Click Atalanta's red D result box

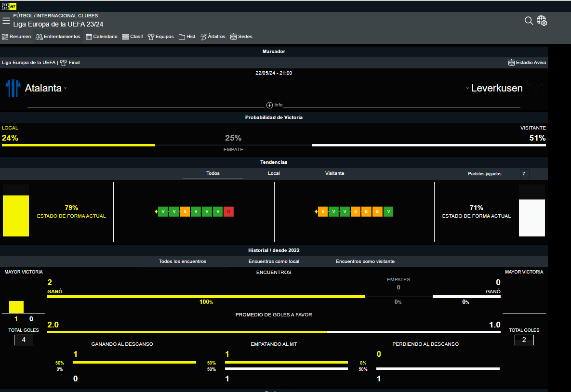pyautogui.click(x=228, y=211)
